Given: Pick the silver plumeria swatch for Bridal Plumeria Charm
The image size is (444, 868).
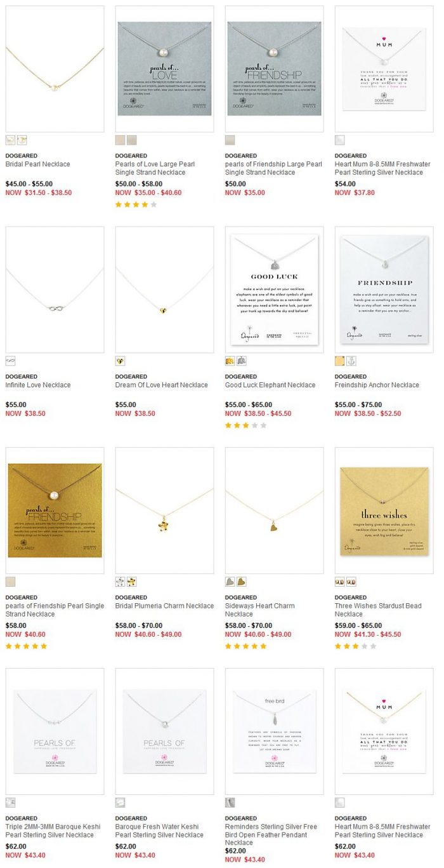Looking at the screenshot, I should [x=120, y=582].
